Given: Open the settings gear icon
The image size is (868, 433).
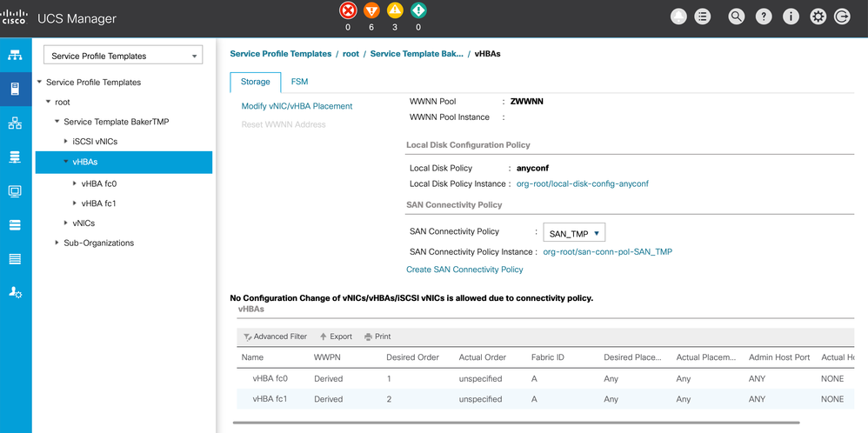Looking at the screenshot, I should (x=818, y=17).
